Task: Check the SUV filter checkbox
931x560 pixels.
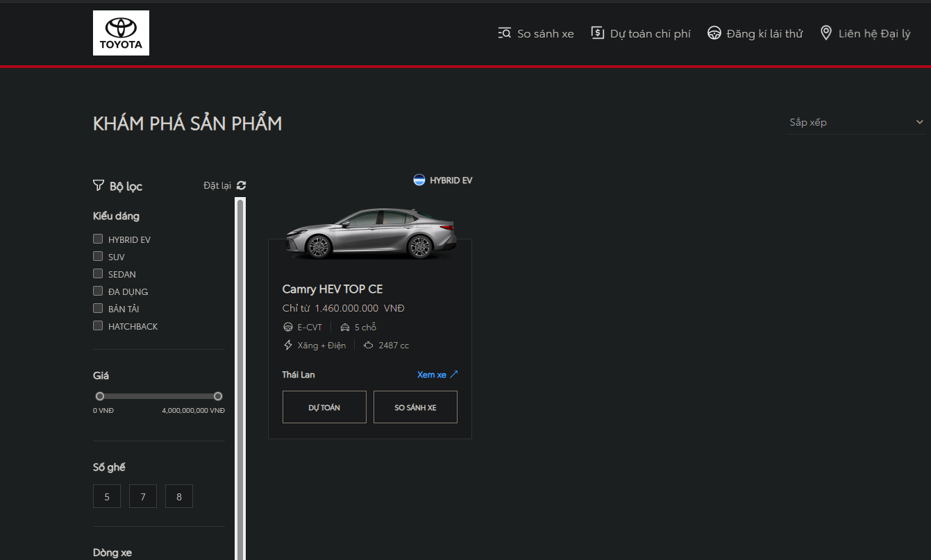Action: click(98, 256)
